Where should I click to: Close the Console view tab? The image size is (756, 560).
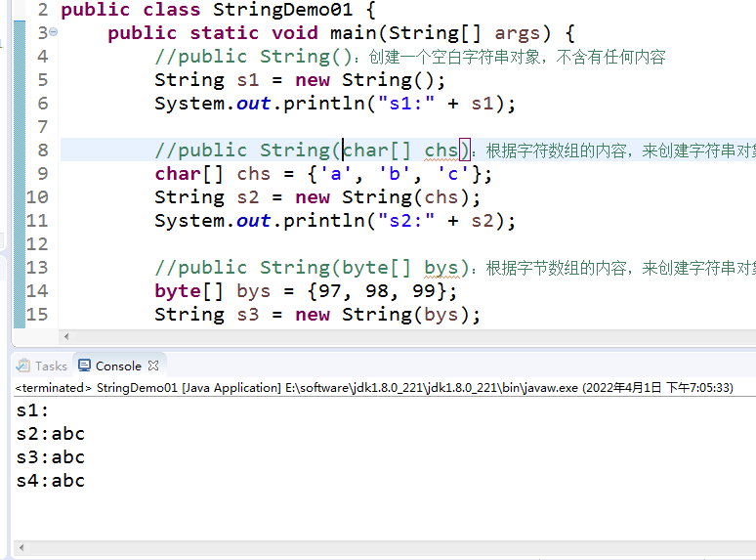(152, 366)
